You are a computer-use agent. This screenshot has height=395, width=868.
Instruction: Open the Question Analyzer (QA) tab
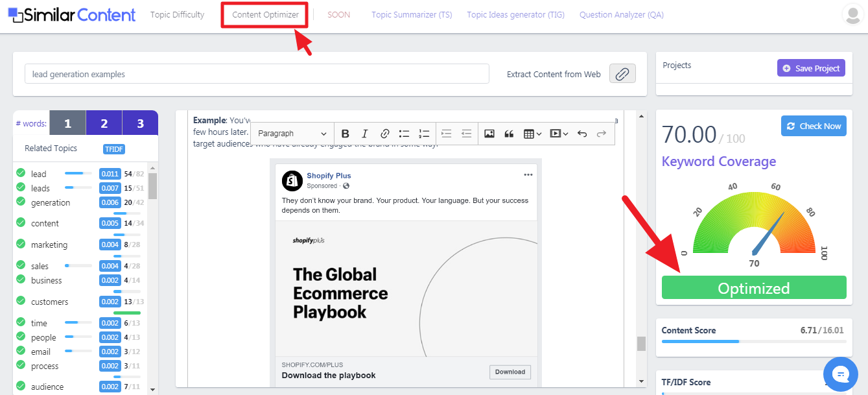coord(621,14)
